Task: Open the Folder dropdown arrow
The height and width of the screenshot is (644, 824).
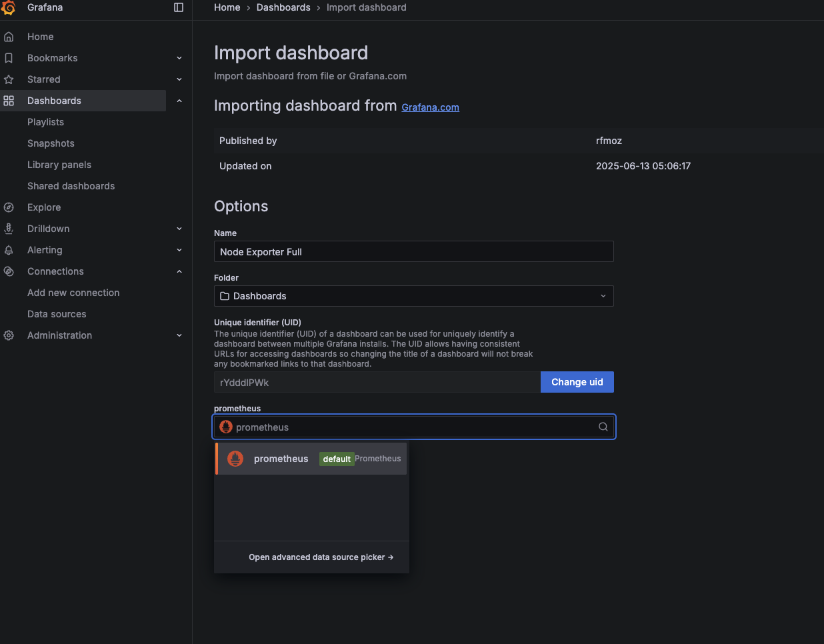Action: (603, 296)
